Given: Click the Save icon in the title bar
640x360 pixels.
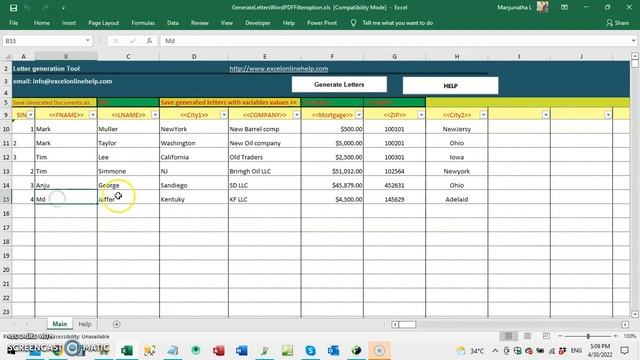Looking at the screenshot, I should tap(13, 8).
